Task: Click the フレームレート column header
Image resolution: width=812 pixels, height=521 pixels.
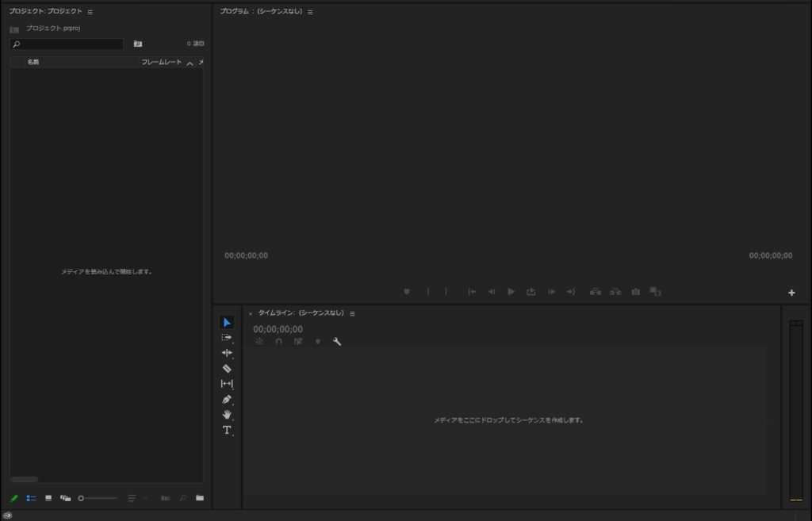Action: [161, 62]
